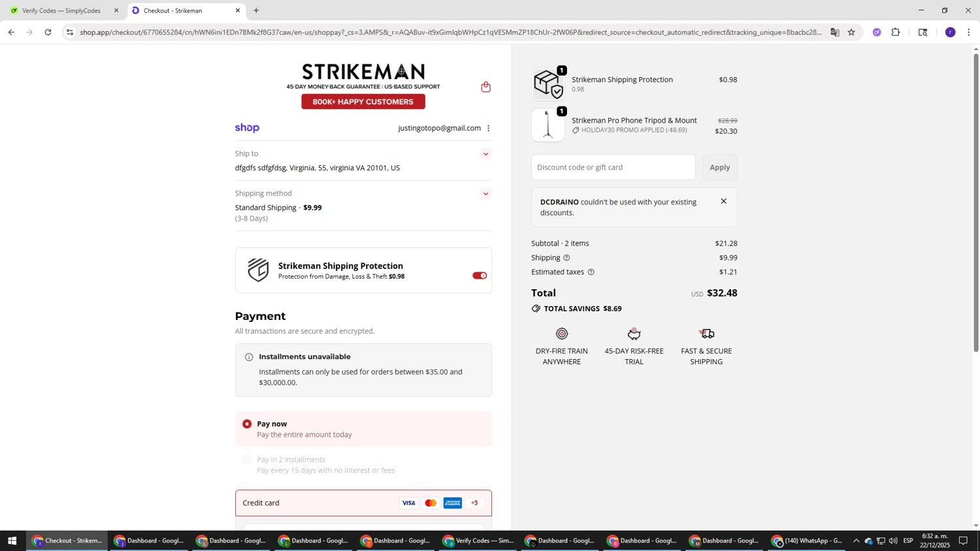The image size is (980, 551).
Task: Click the justingotopo@gmail.com account email
Action: 439,128
